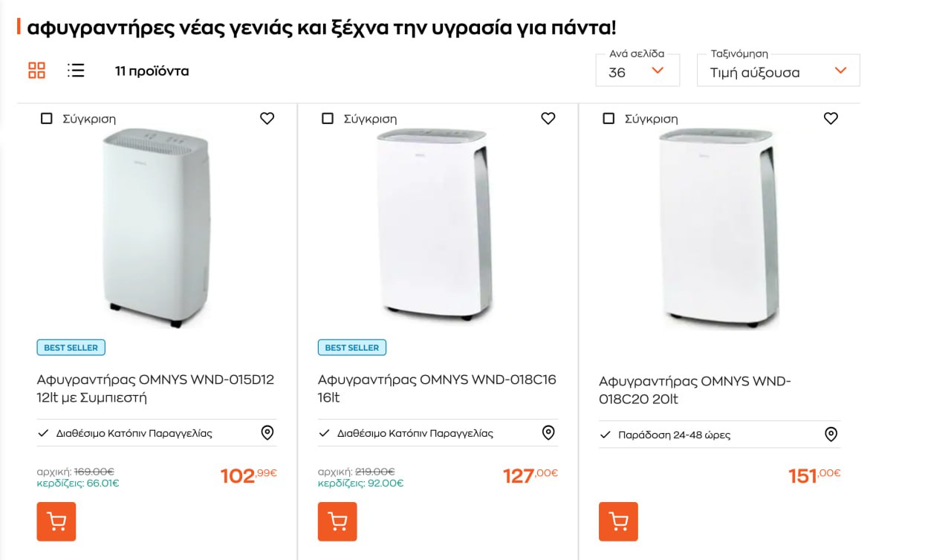Image resolution: width=951 pixels, height=560 pixels.
Task: Add OMNYS WND-015D12 to wishlist heart
Action: pos(267,118)
